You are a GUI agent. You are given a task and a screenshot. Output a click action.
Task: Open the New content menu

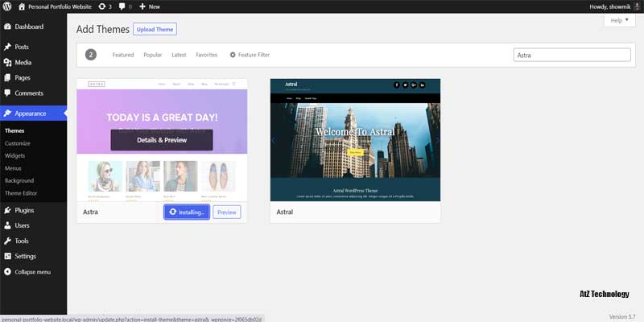(150, 6)
